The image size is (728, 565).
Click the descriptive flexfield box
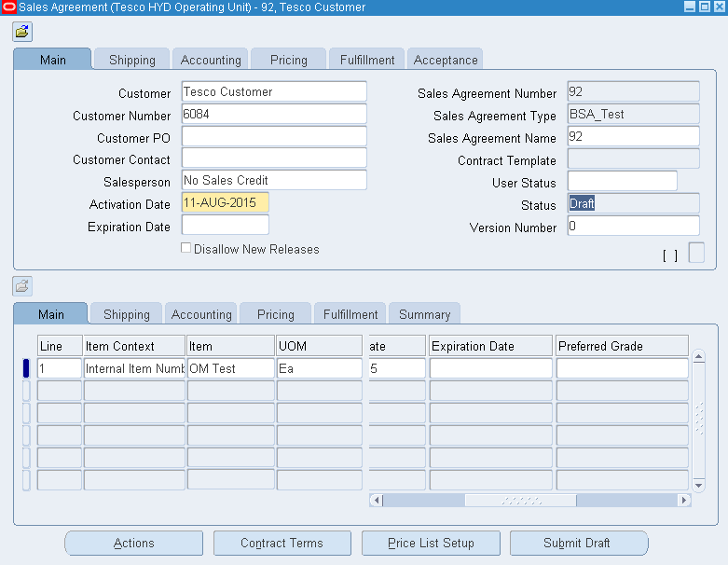pos(696,253)
